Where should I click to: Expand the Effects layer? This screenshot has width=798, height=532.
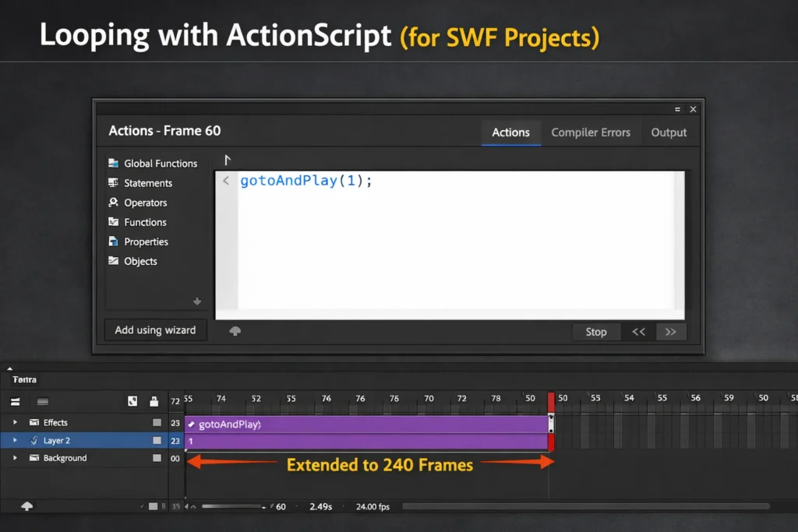coord(15,422)
